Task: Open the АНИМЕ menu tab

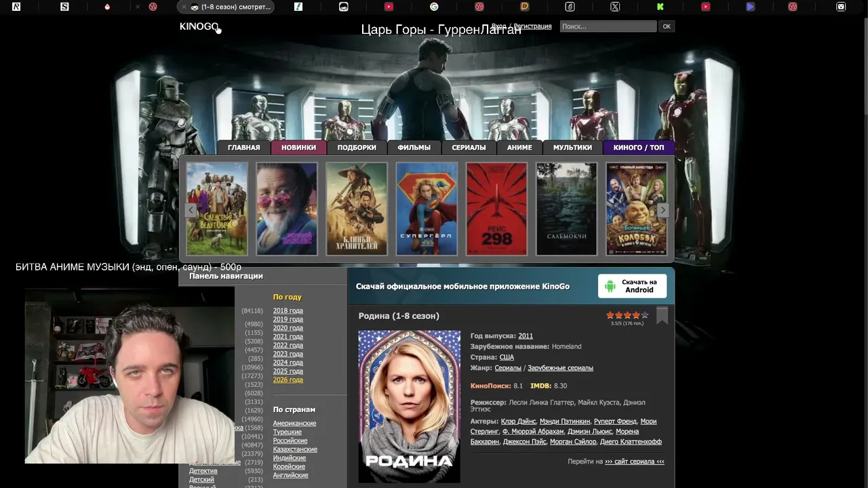Action: [x=519, y=147]
